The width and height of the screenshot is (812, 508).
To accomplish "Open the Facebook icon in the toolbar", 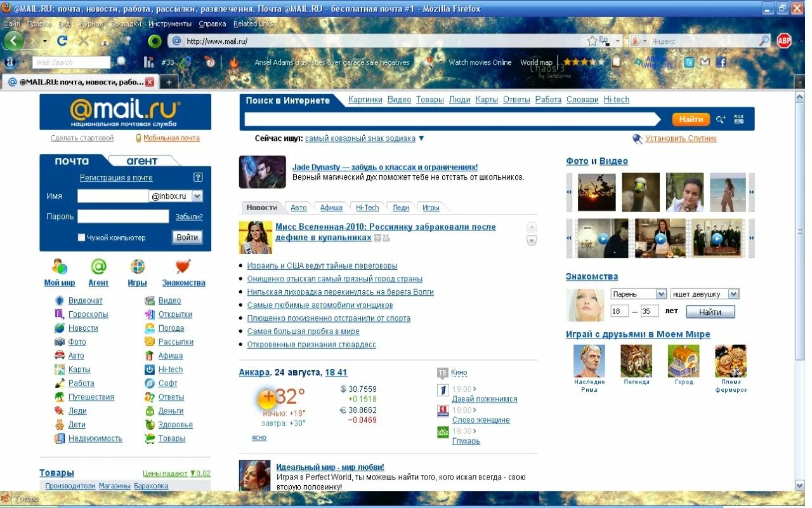I will [721, 62].
